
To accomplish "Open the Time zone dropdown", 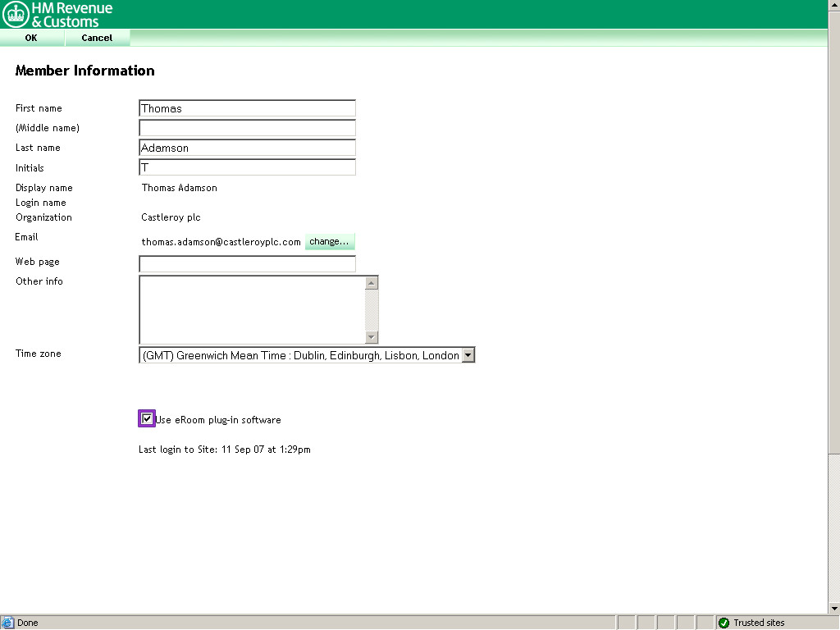I will (468, 355).
